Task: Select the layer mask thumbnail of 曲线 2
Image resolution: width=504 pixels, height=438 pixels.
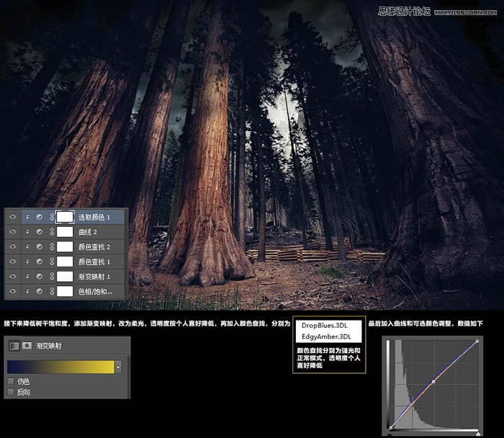Action: pos(65,232)
